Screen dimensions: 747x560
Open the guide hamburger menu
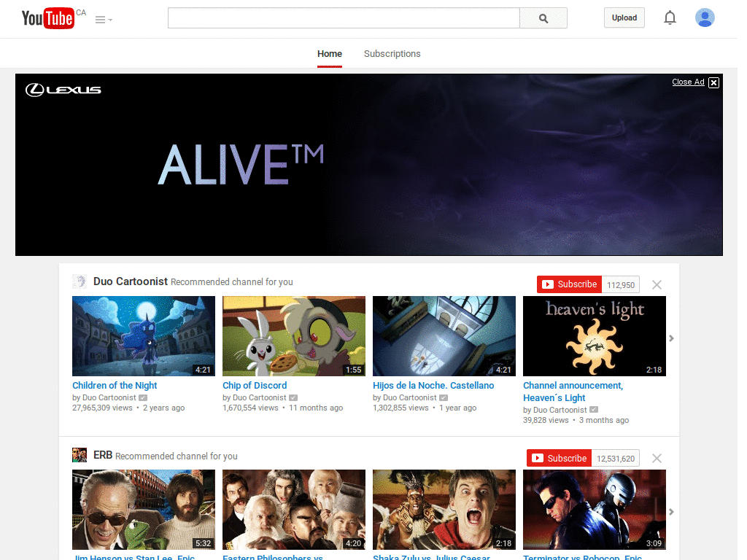104,20
